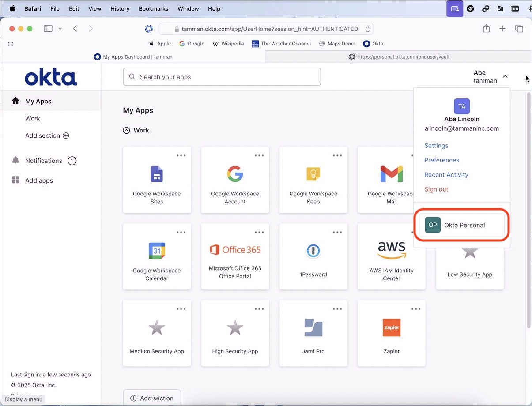This screenshot has width=532, height=406.
Task: Launch Google Workspace Calendar app
Action: 157,256
